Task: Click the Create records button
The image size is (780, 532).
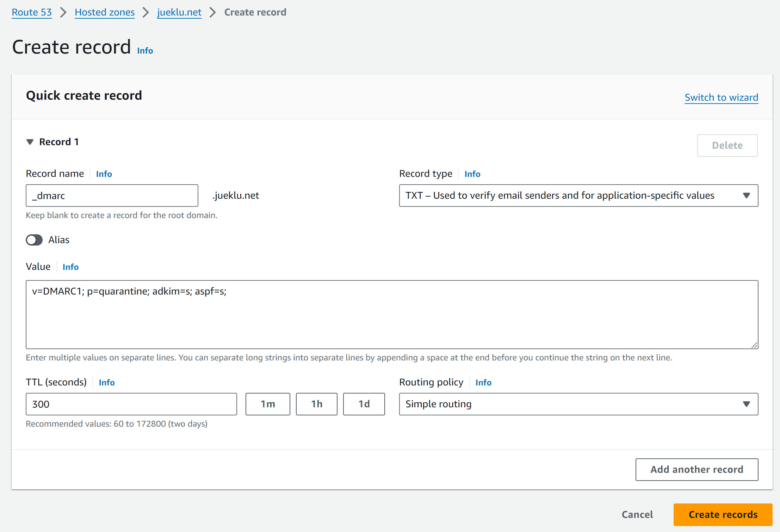Action: (x=723, y=515)
